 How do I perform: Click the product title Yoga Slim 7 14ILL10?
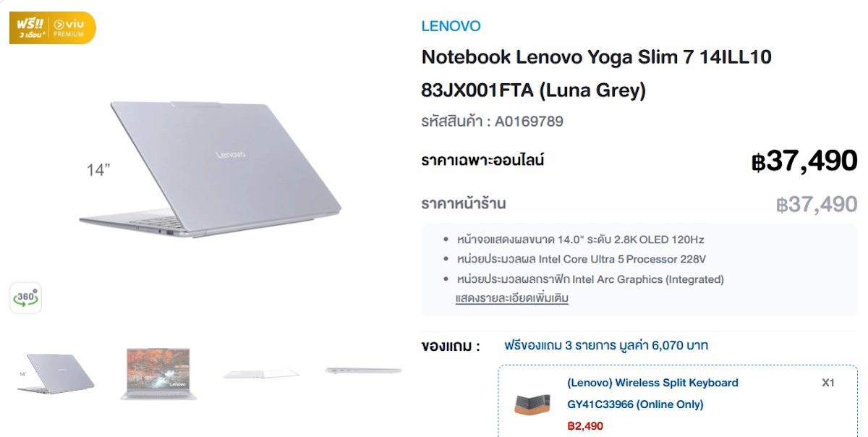[x=597, y=73]
